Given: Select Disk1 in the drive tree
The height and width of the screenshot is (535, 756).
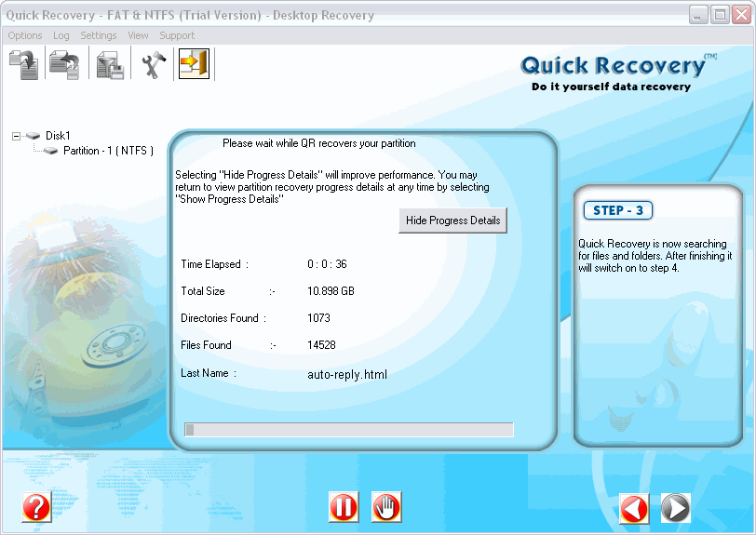Looking at the screenshot, I should tap(58, 136).
